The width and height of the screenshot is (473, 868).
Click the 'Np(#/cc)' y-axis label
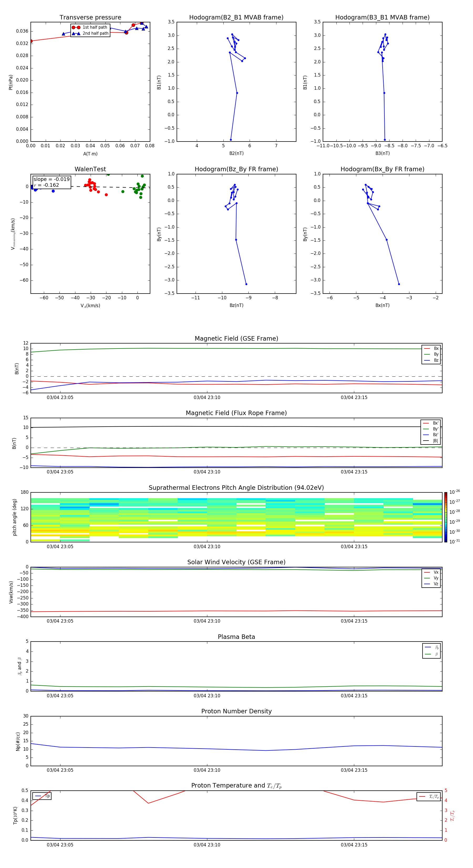click(x=18, y=741)
